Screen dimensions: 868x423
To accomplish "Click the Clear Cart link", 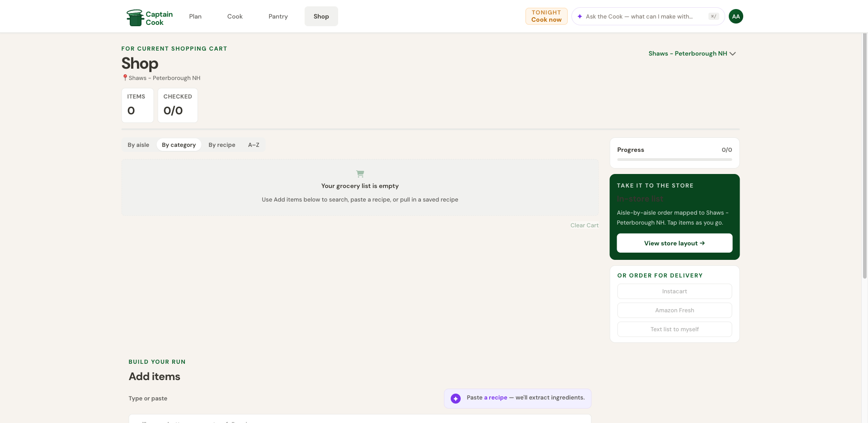I will 584,225.
